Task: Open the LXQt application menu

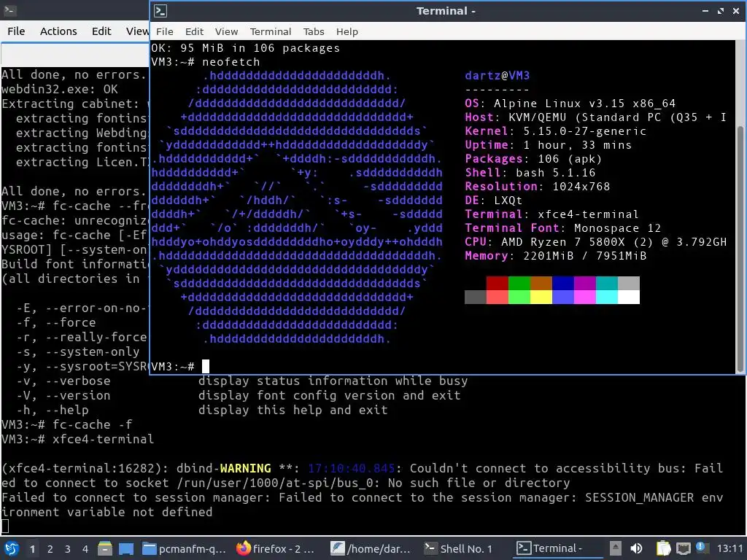Action: click(11, 548)
